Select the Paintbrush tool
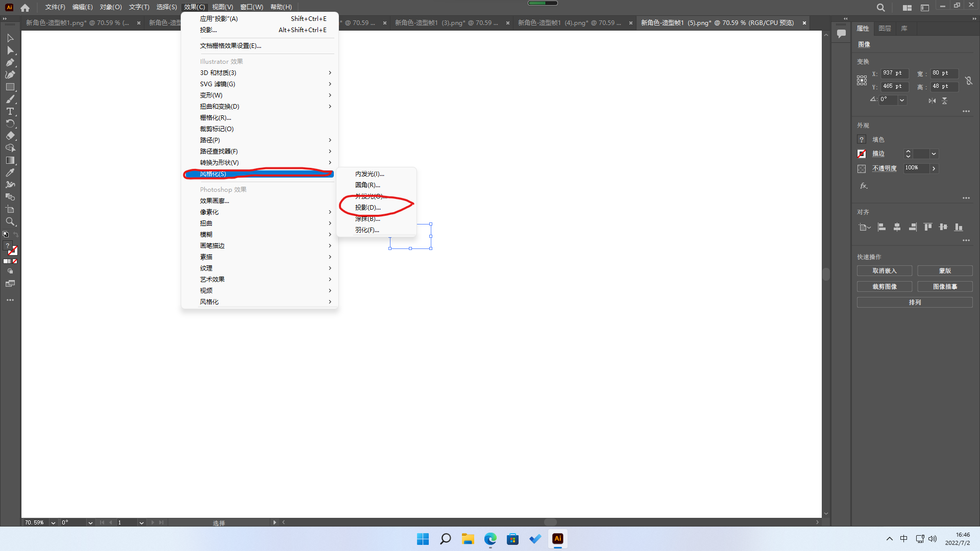Image resolution: width=980 pixels, height=551 pixels. (x=10, y=99)
